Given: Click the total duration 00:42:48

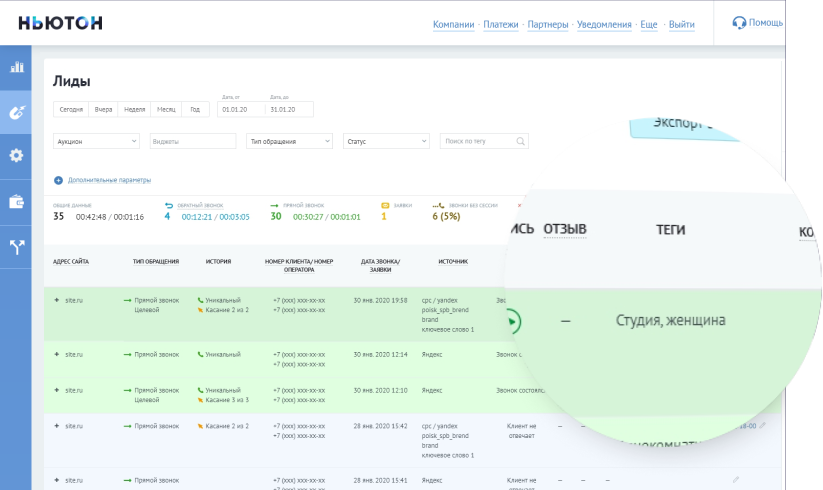Looking at the screenshot, I should [91, 217].
